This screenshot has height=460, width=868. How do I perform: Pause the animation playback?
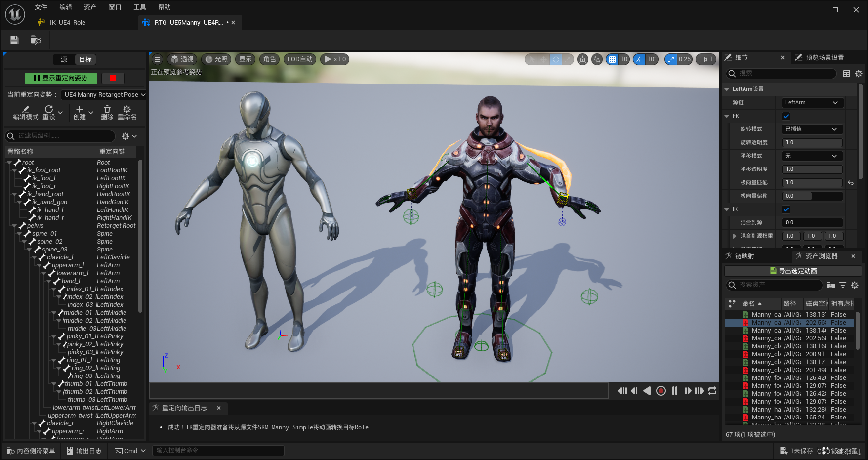pyautogui.click(x=675, y=391)
